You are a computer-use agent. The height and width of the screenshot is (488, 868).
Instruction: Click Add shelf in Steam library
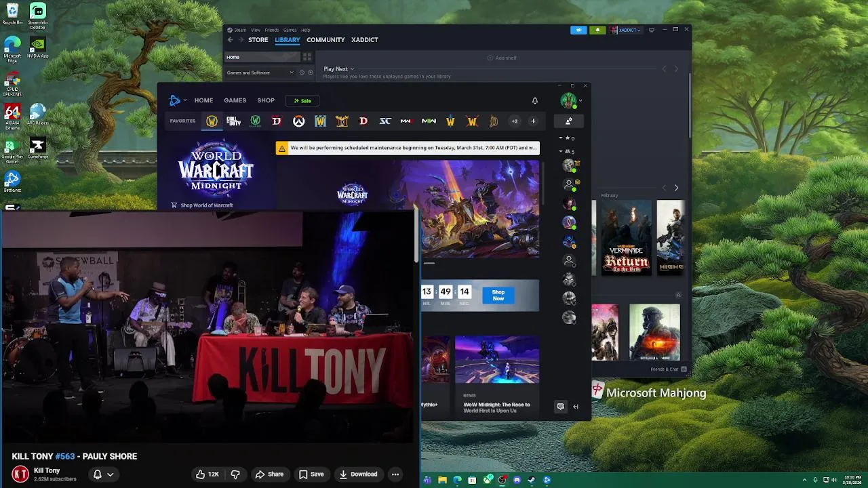pos(502,58)
